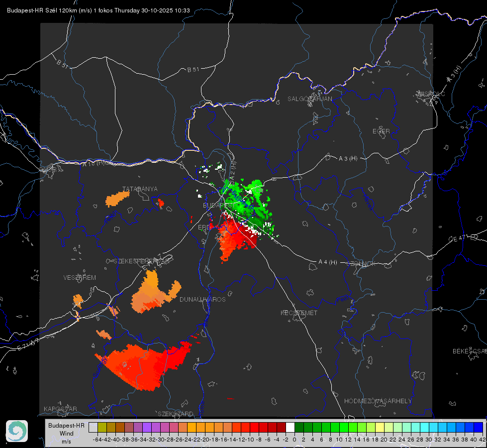This screenshot has height=448, width=487.
Task: Click the TATABÁNYA city label
Action: click(140, 189)
